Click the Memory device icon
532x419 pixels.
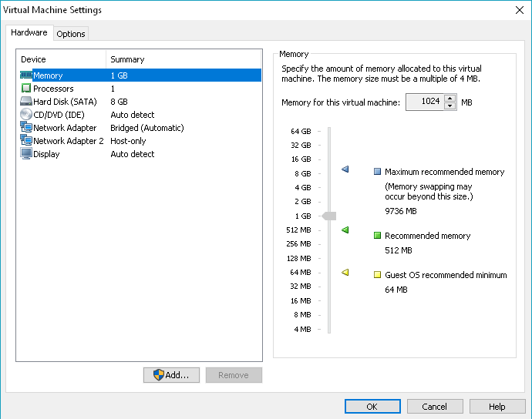pyautogui.click(x=26, y=75)
